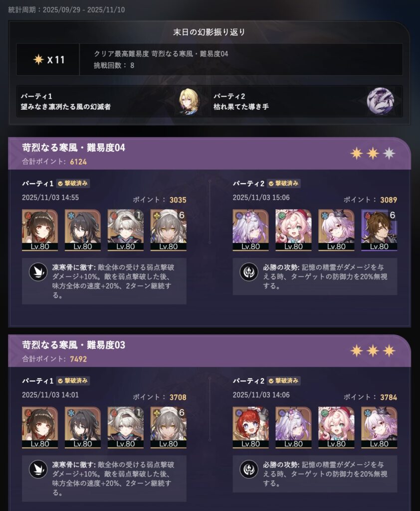Viewport: 420px width, 511px height.
Task: Select the red-haired character in 難易度03 パーティ2
Action: [x=250, y=427]
